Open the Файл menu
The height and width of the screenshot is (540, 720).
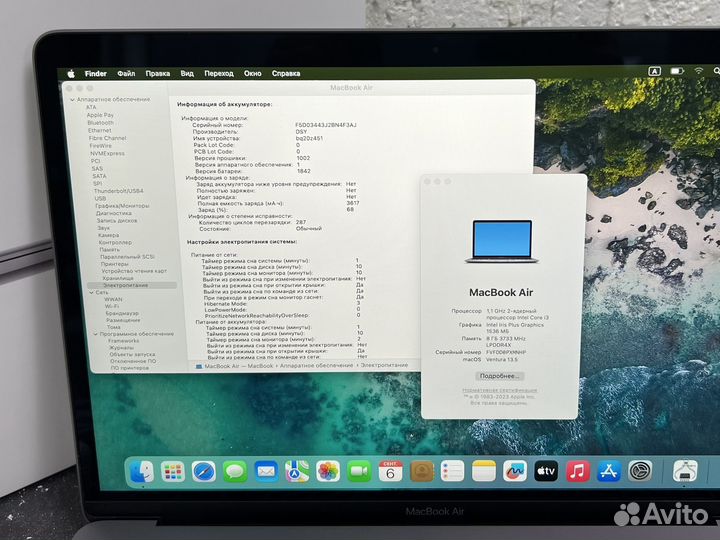point(126,73)
